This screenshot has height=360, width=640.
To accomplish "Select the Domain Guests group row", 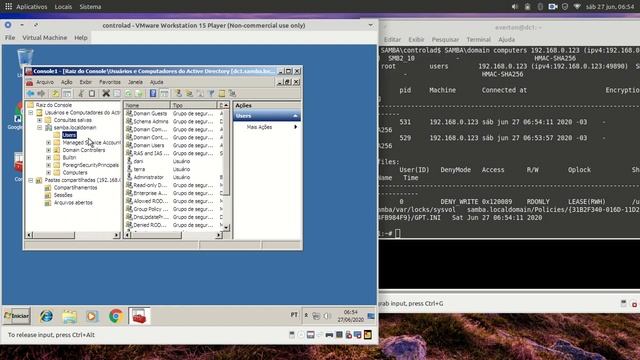I will [x=150, y=113].
